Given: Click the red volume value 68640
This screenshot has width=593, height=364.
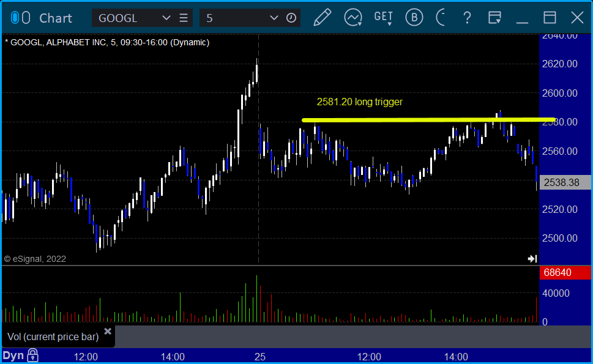Looking at the screenshot, I should [x=565, y=272].
